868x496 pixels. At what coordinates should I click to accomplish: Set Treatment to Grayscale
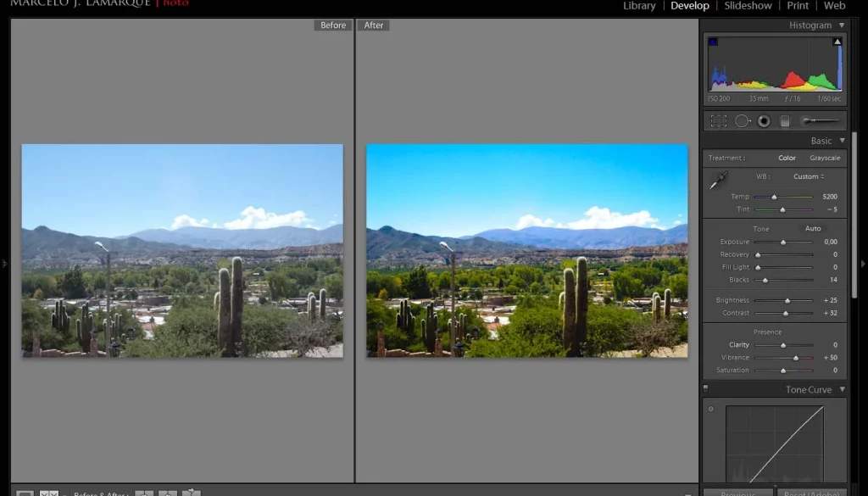825,158
